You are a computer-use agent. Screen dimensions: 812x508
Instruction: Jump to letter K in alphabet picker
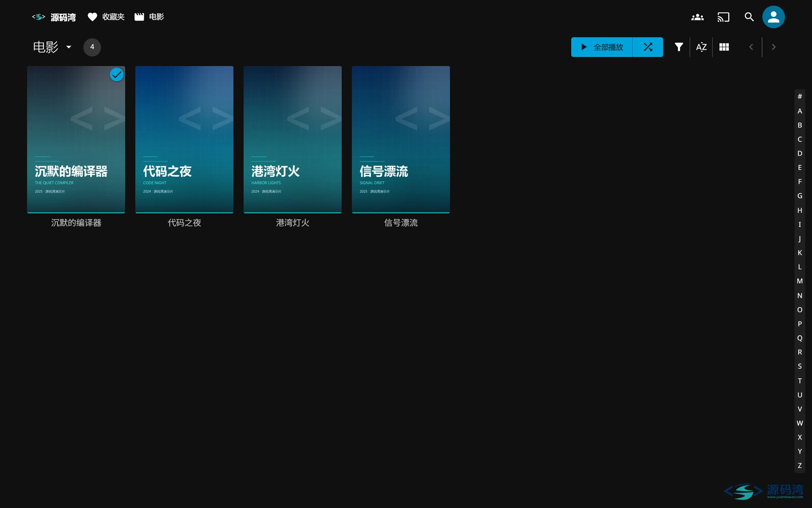(800, 252)
